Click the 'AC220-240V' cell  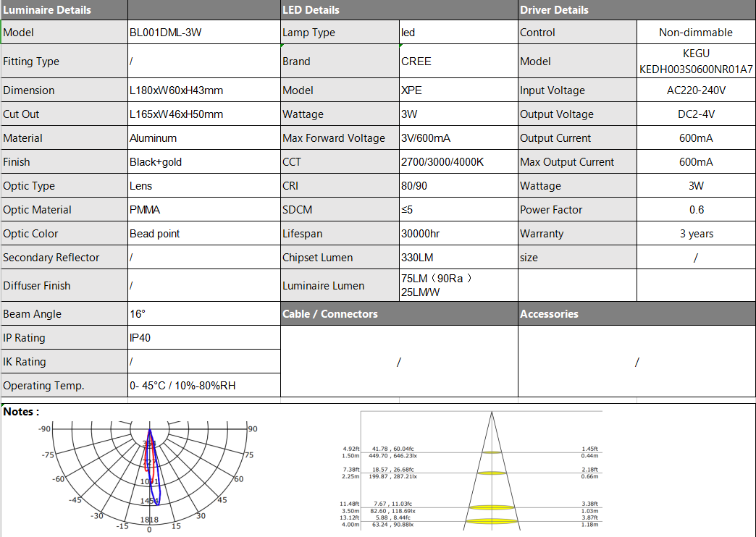(696, 90)
